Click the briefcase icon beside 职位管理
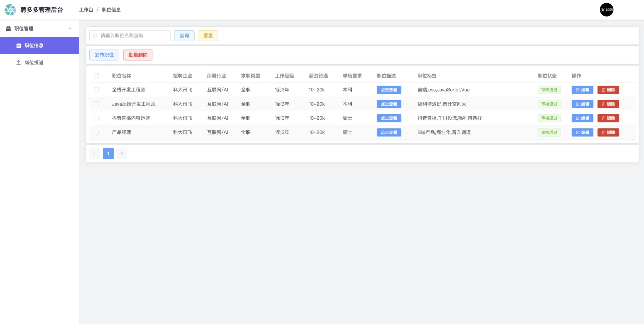Screen dimensions: 644x324 click(x=8, y=28)
